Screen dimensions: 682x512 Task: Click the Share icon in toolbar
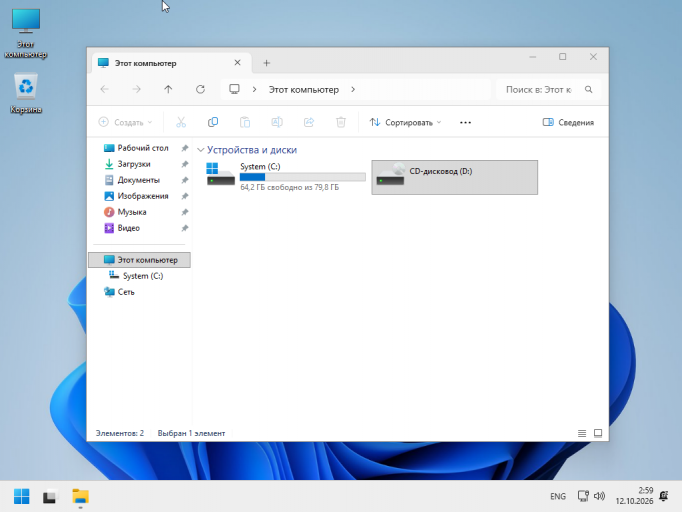[309, 122]
